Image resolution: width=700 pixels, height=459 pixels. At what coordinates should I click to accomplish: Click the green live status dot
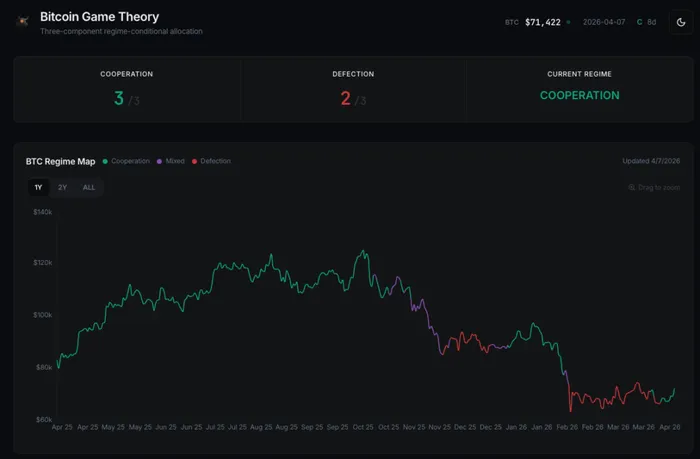click(x=568, y=21)
